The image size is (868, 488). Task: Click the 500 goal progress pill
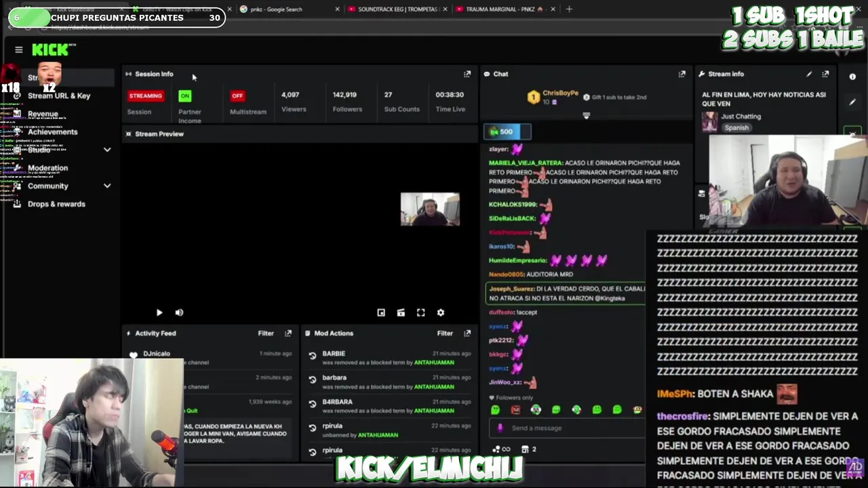(x=507, y=131)
